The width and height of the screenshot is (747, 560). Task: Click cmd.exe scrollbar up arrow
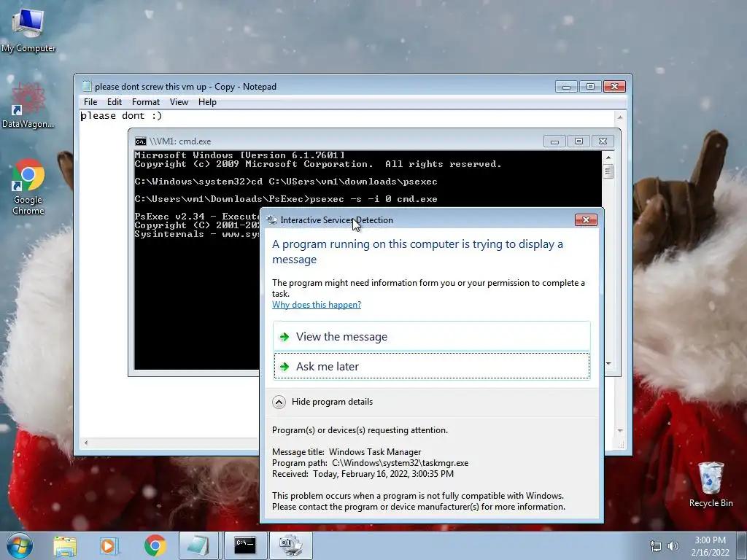click(x=608, y=157)
